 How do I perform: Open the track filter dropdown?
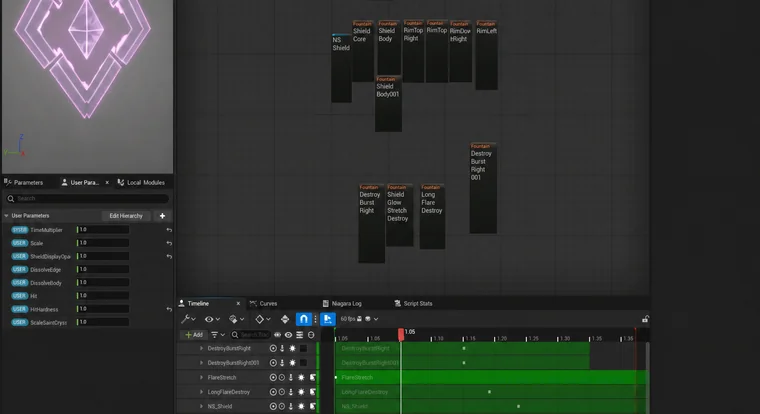218,334
